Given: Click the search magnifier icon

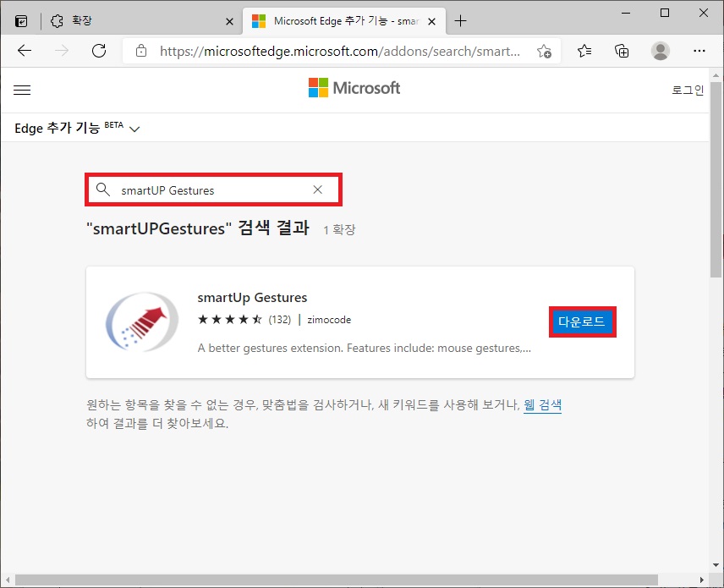Looking at the screenshot, I should (102, 190).
